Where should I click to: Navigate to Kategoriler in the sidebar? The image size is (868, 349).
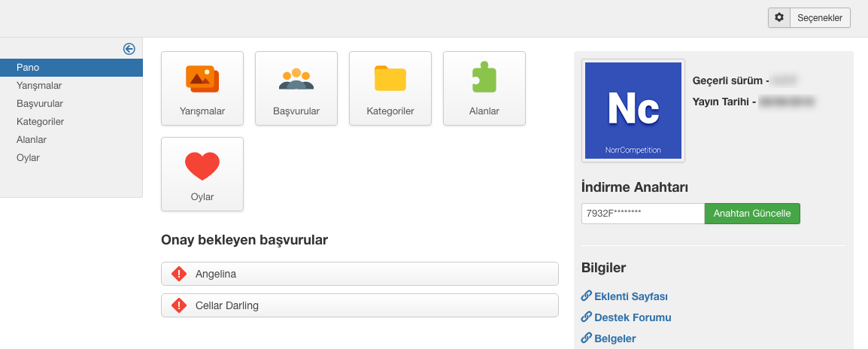point(40,122)
